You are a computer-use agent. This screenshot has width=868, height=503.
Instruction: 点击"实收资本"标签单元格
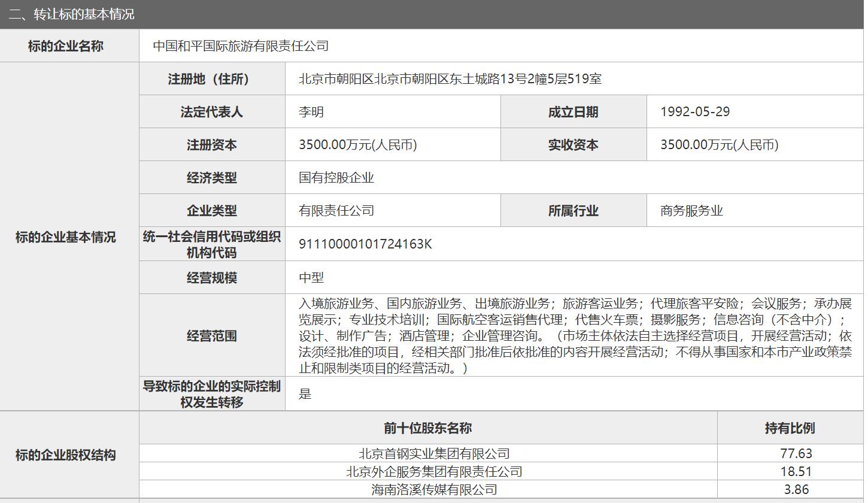click(x=572, y=144)
